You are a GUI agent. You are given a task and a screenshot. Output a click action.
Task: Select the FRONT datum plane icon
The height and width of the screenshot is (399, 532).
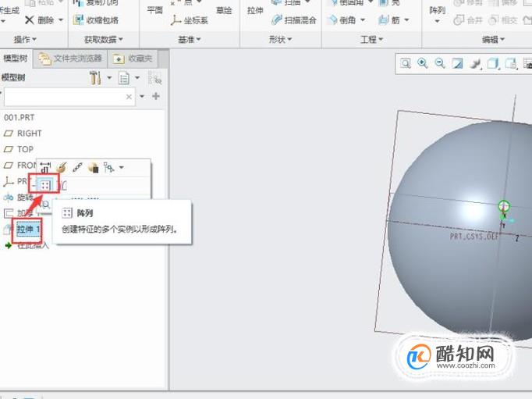(x=8, y=165)
